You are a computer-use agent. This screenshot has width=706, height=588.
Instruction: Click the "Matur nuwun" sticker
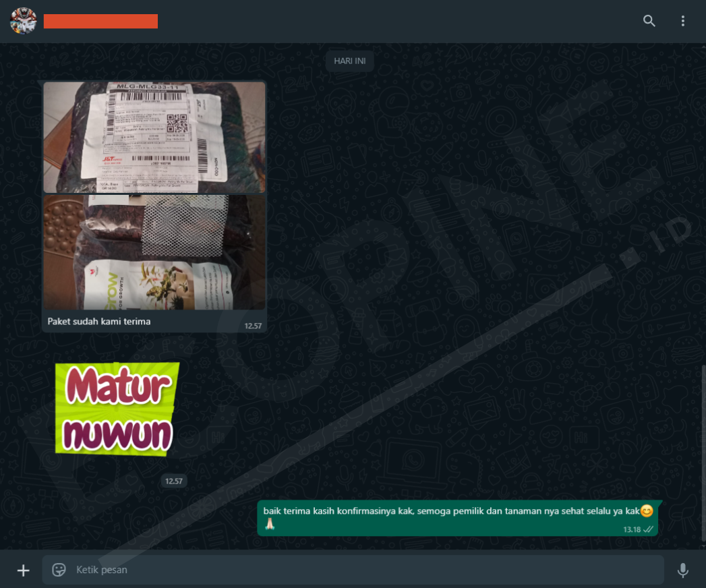117,409
